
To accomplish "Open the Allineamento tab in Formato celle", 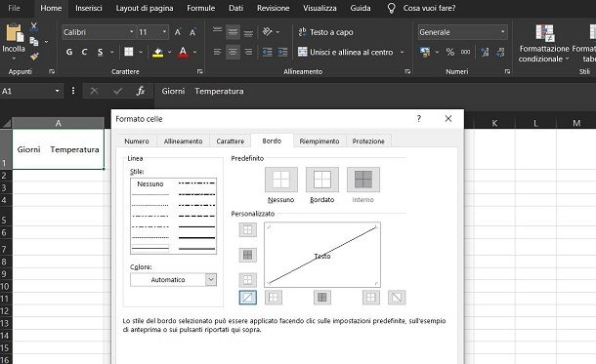I will tap(184, 142).
